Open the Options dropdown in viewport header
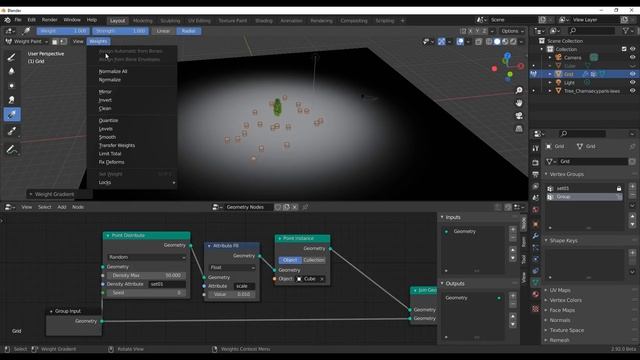 [x=512, y=31]
